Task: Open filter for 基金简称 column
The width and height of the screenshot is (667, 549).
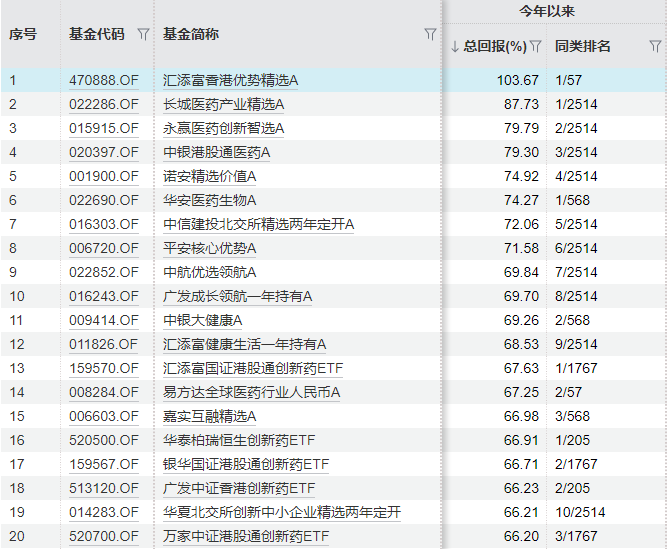Action: pyautogui.click(x=430, y=34)
